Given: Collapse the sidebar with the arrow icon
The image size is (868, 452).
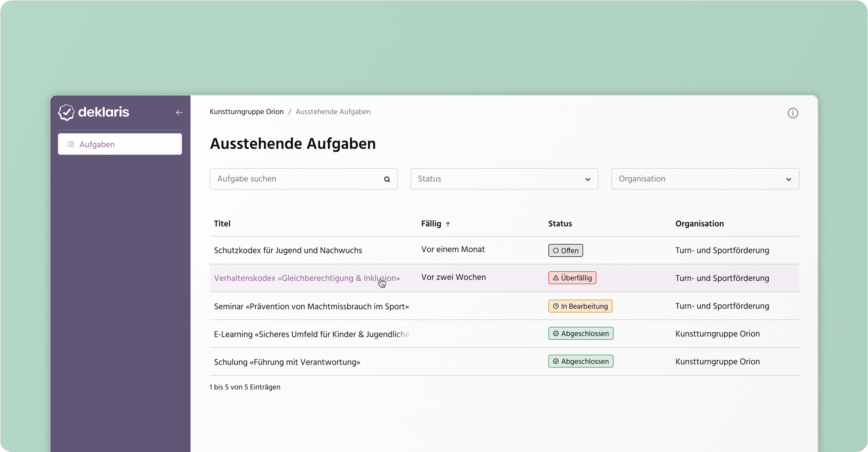Looking at the screenshot, I should pyautogui.click(x=179, y=112).
